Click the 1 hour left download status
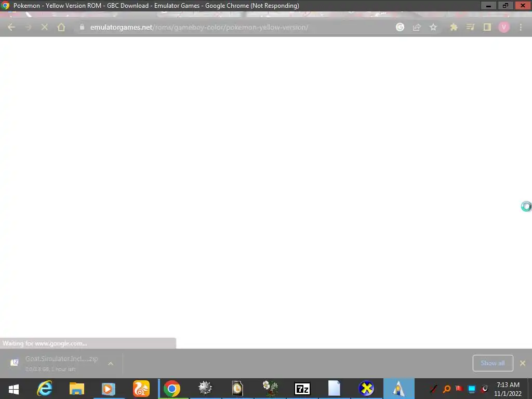This screenshot has width=532, height=399. tap(62, 369)
